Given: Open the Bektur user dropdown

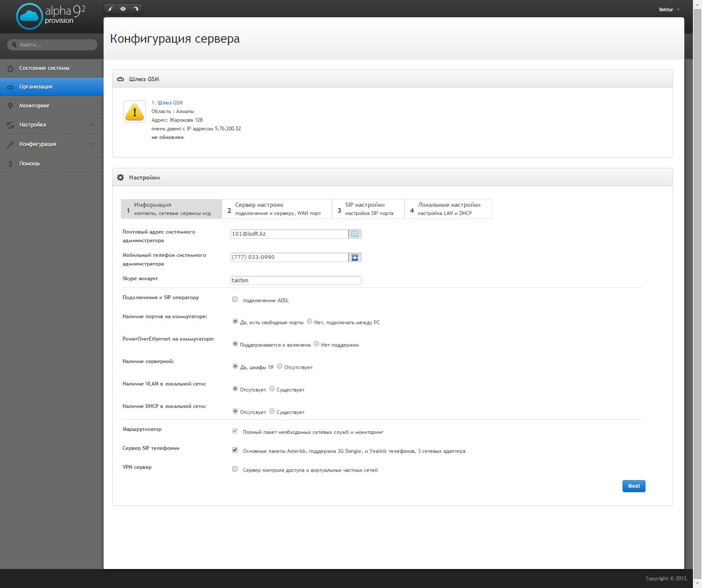Looking at the screenshot, I should pos(669,9).
